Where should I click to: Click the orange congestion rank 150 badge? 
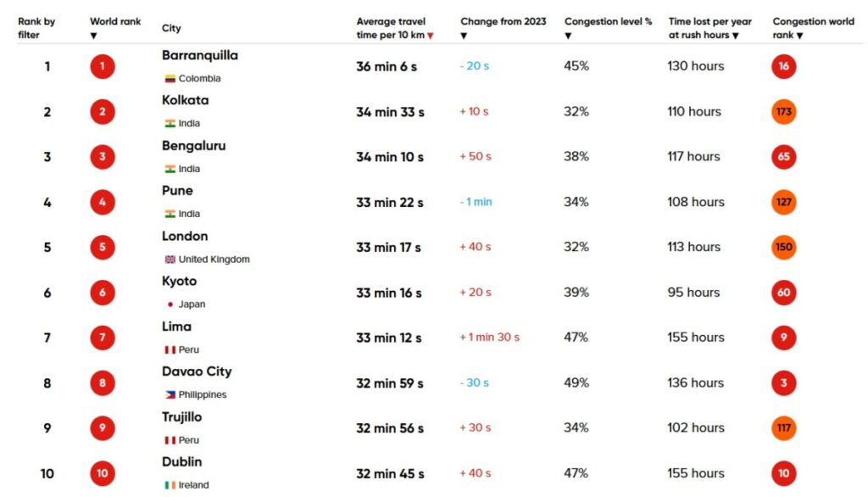coord(783,248)
